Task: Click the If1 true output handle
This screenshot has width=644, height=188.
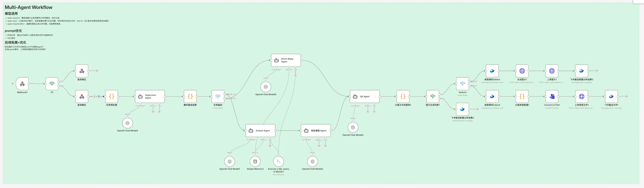Action: pyautogui.click(x=59, y=82)
